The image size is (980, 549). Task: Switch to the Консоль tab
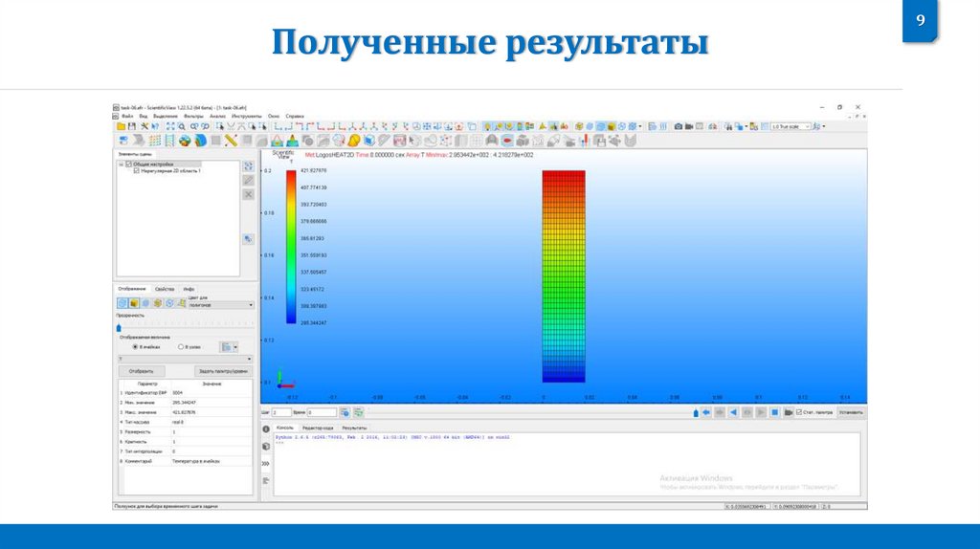pyautogui.click(x=284, y=428)
